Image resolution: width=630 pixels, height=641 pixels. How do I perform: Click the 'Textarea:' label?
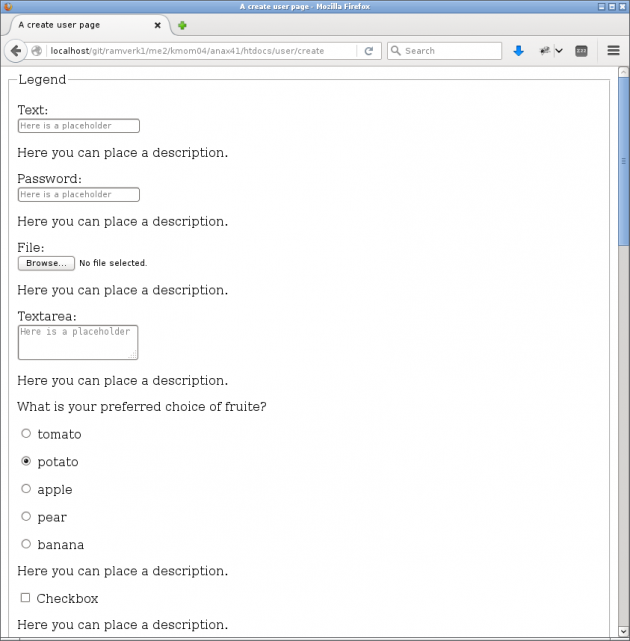[x=47, y=316]
